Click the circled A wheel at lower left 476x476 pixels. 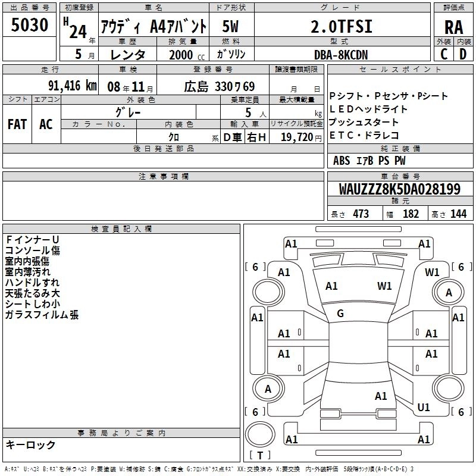click(x=268, y=389)
